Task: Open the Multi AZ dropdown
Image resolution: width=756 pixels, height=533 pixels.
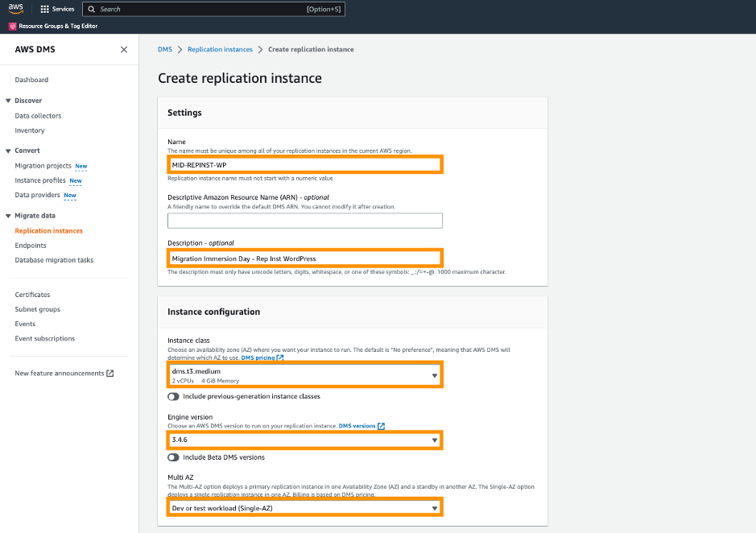Action: click(304, 508)
